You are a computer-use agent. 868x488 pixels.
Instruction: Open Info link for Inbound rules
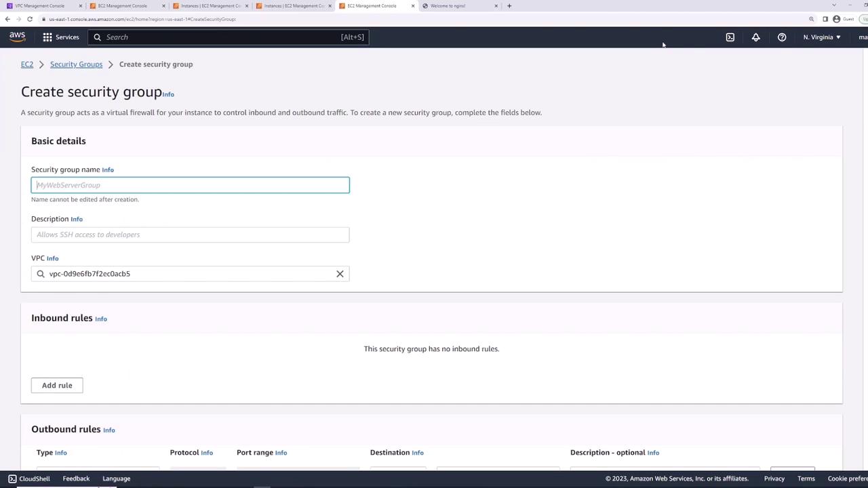pyautogui.click(x=101, y=319)
